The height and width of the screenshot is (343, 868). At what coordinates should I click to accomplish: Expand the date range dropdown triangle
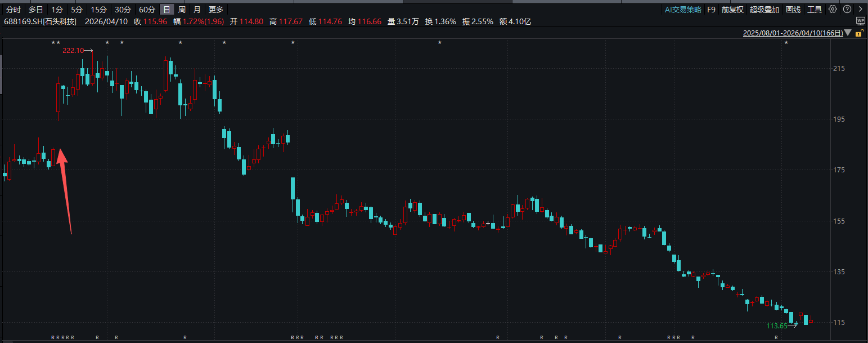click(x=848, y=33)
